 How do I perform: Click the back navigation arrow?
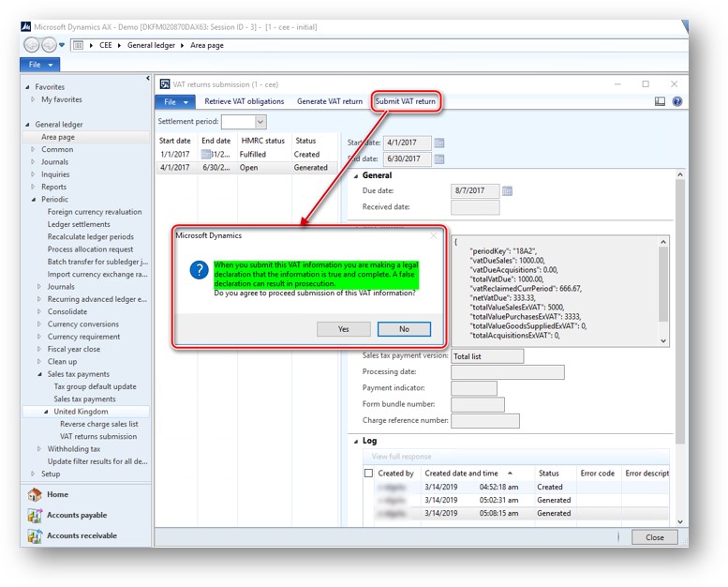(32, 45)
